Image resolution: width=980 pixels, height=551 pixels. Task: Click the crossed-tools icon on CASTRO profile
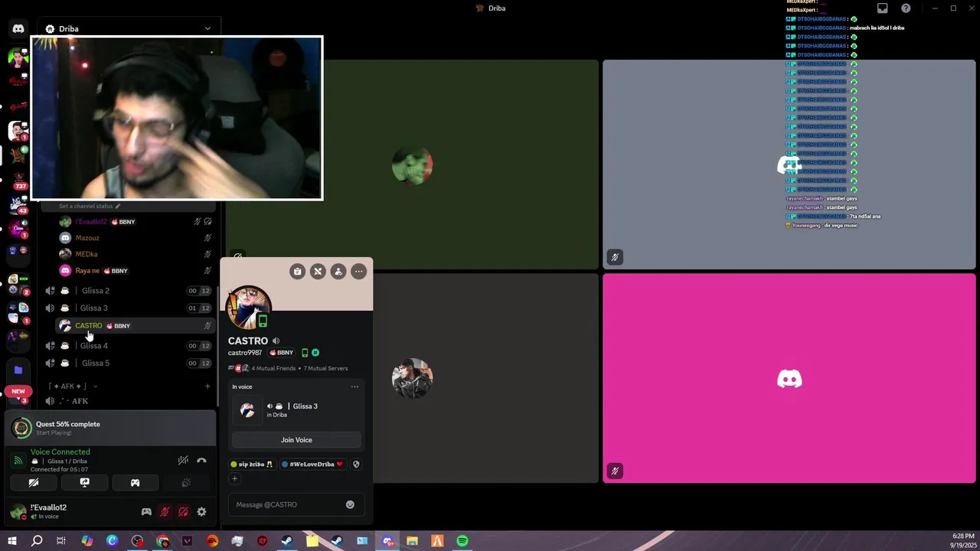[318, 271]
